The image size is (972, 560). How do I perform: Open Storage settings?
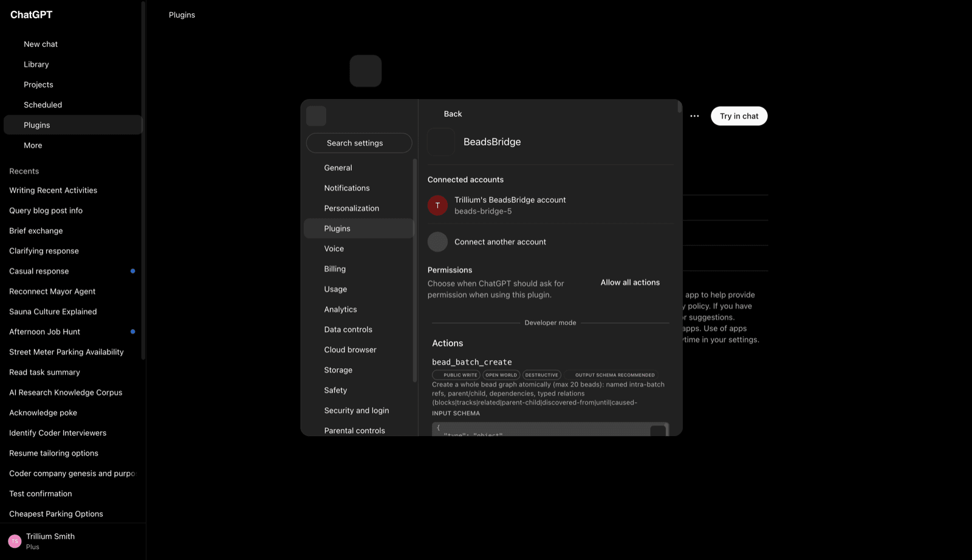point(358,370)
